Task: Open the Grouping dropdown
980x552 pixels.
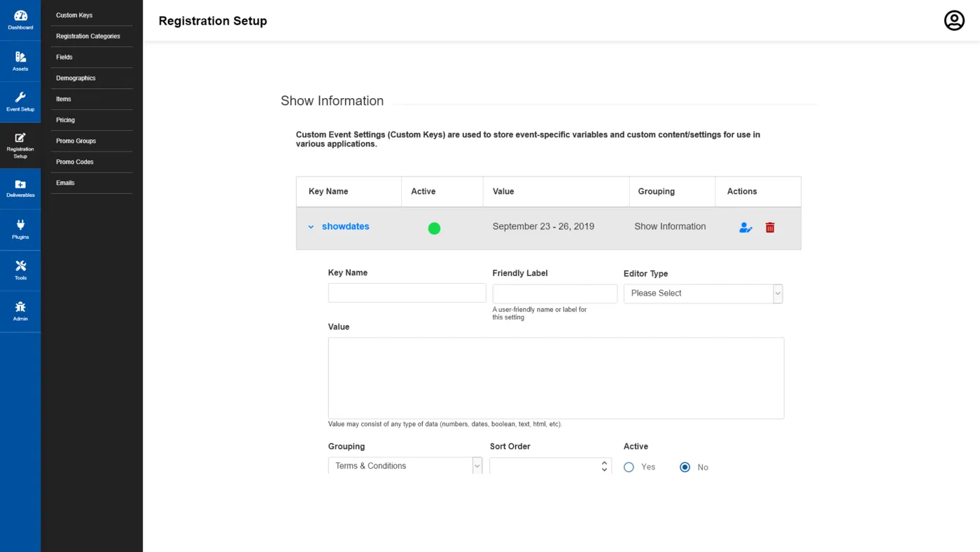Action: [x=405, y=466]
